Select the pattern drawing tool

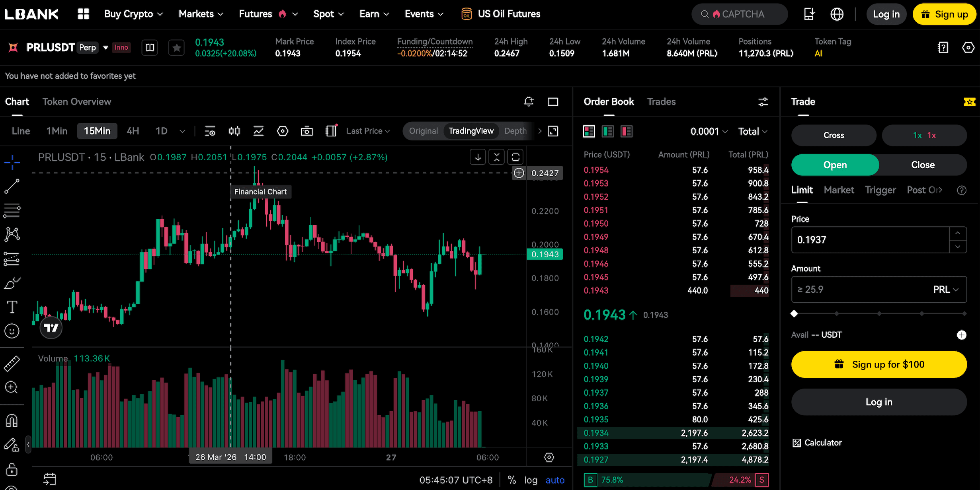(x=12, y=234)
